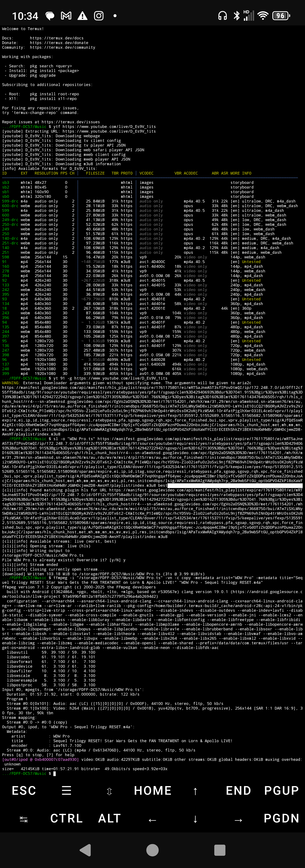Tap the Android recents square button
Screen dimensions: 305x868
[219, 850]
